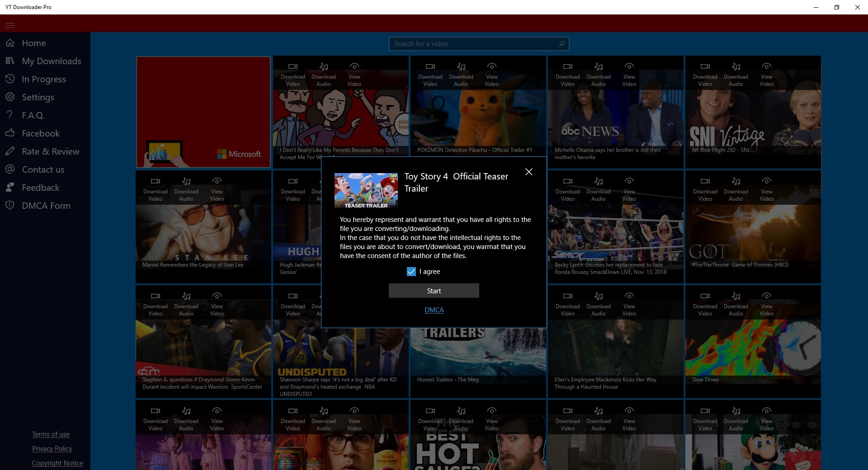
Task: Download audio for Jet Blue Flight 292 SNL
Action: click(736, 75)
